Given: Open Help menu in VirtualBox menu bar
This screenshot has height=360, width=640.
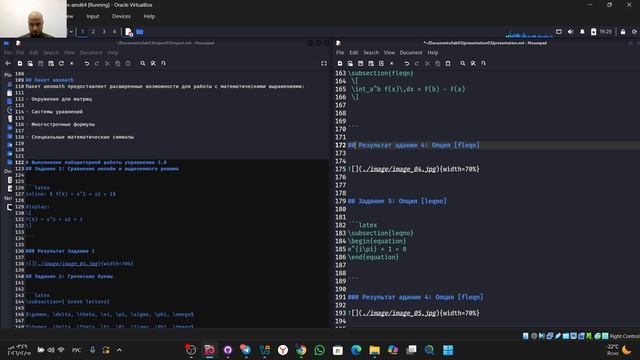Looking at the screenshot, I should click(x=149, y=16).
